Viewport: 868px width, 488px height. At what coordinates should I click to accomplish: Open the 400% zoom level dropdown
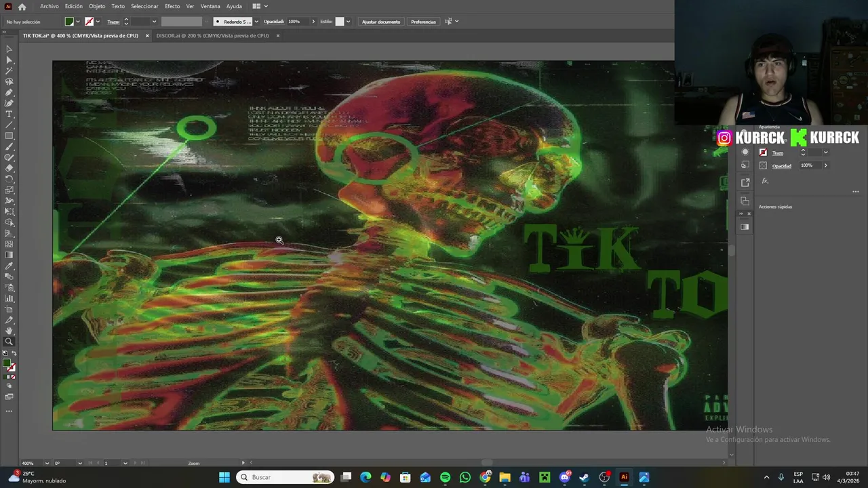pos(47,463)
